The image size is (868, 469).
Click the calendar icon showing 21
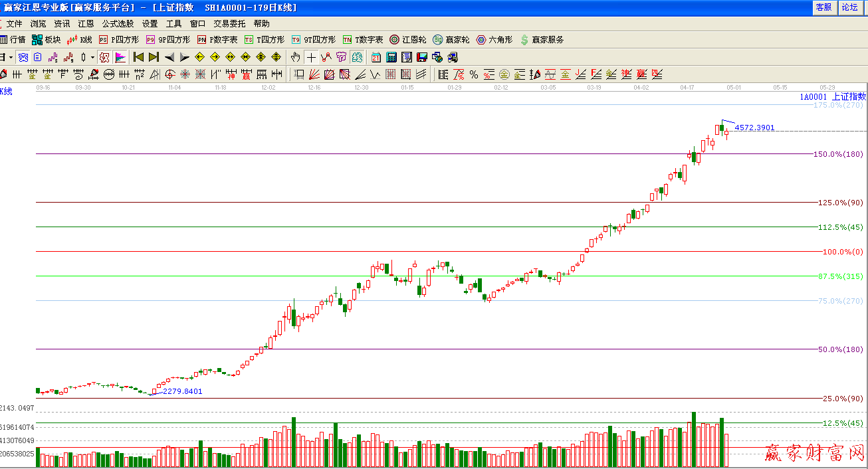pyautogui.click(x=376, y=57)
